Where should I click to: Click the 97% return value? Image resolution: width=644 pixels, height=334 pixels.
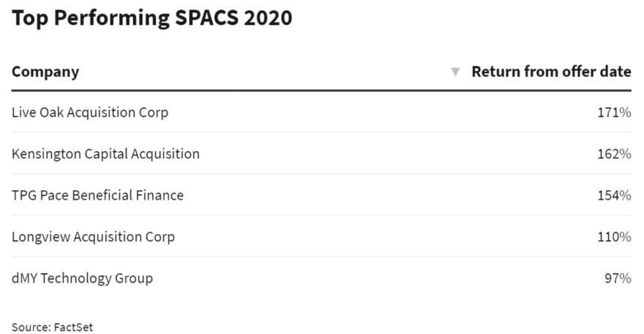click(x=618, y=278)
